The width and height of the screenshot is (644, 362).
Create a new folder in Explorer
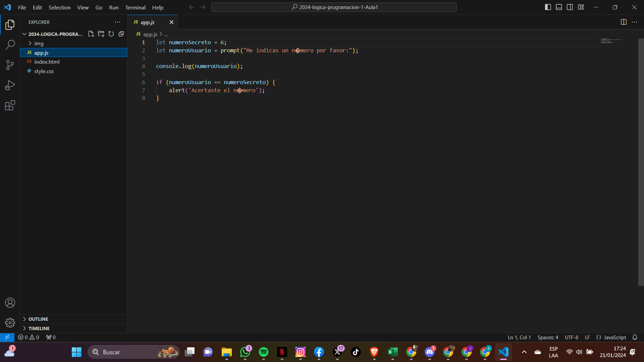tap(101, 34)
